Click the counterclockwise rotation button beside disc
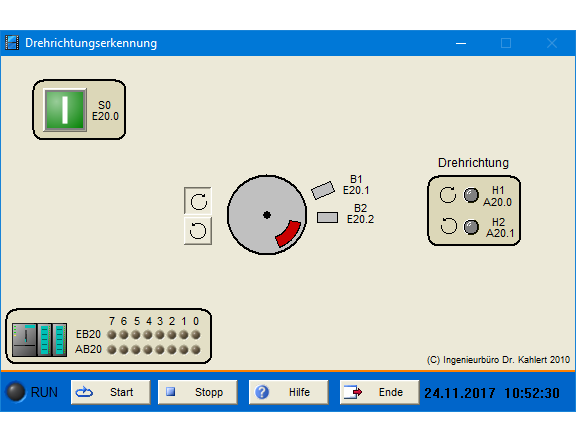Image resolution: width=576 pixels, height=443 pixels. click(x=198, y=231)
